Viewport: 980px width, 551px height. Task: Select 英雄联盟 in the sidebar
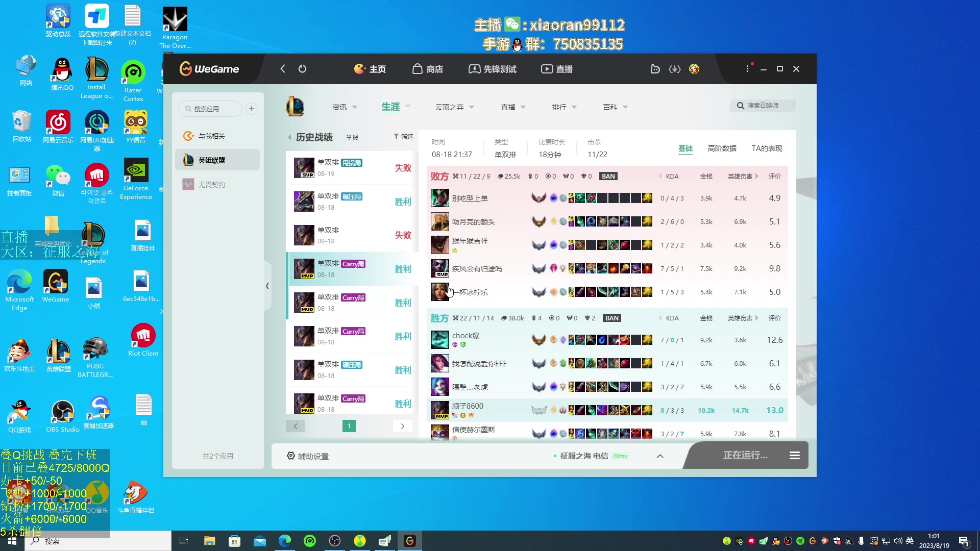tap(217, 160)
